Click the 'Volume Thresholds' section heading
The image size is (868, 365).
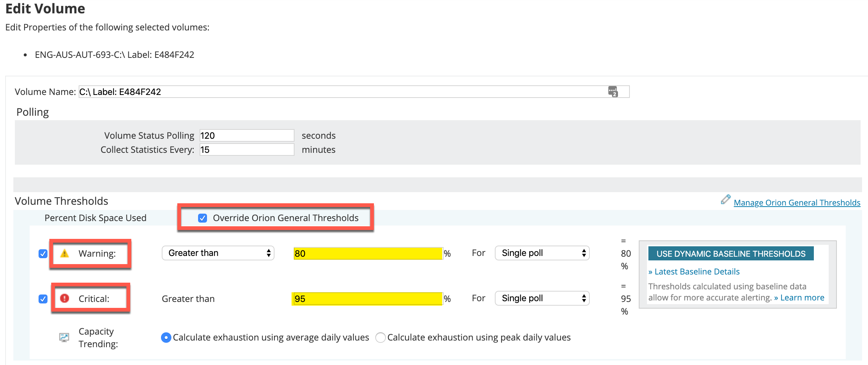pyautogui.click(x=62, y=201)
